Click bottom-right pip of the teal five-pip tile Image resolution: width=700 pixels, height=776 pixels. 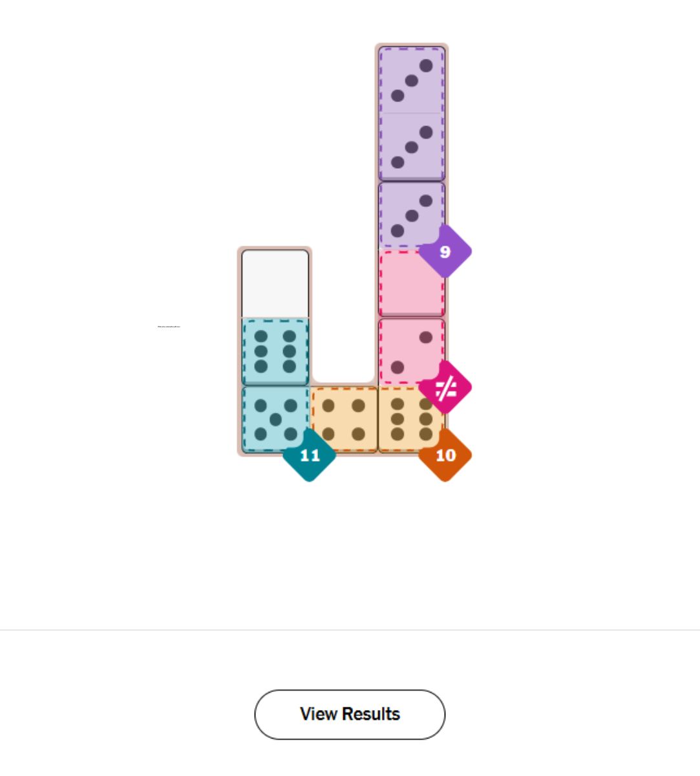(x=290, y=434)
